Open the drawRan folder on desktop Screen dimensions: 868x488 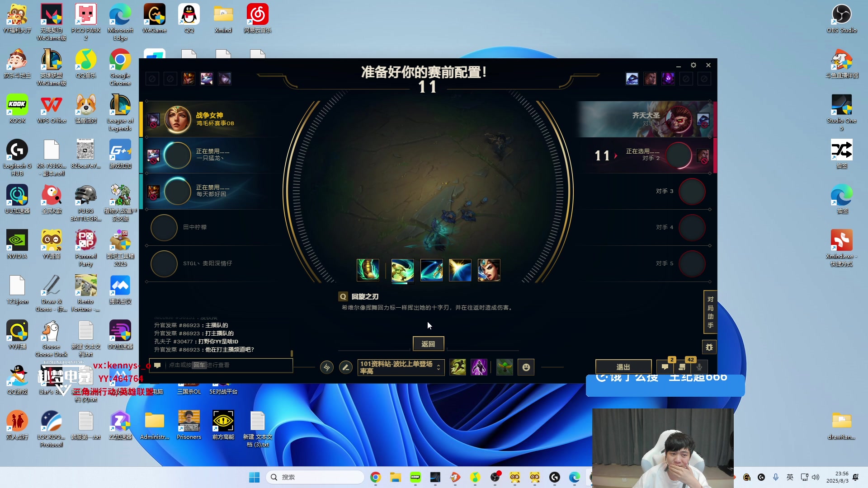[x=841, y=425]
